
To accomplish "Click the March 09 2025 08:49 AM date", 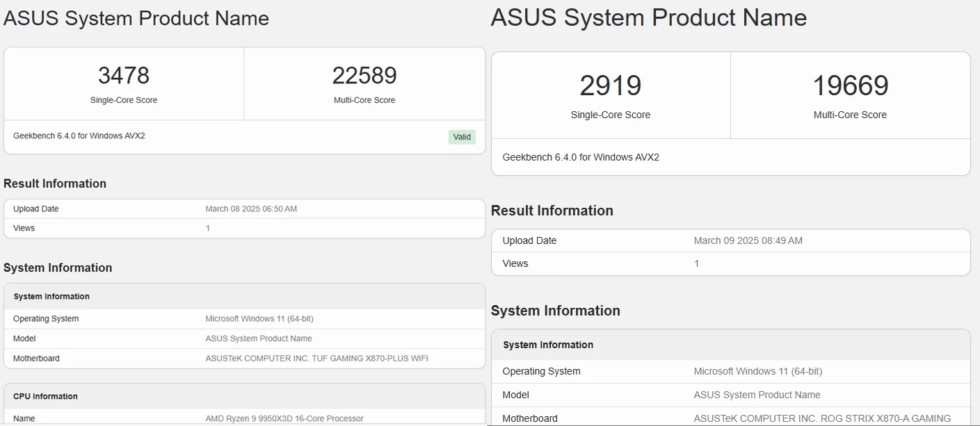I will (748, 240).
